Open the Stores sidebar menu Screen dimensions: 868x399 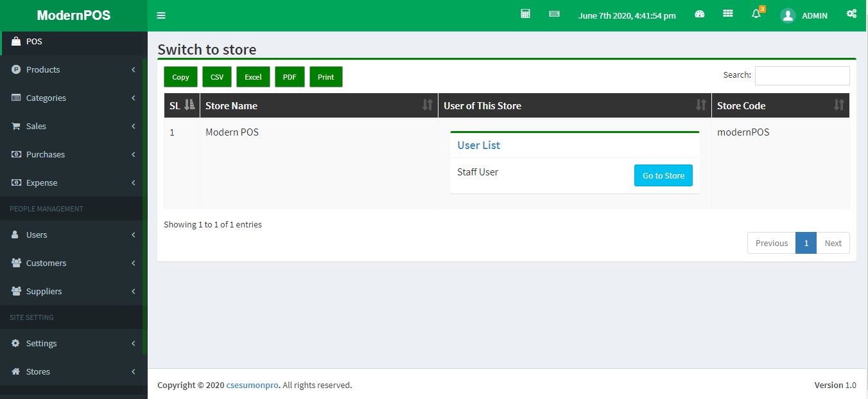74,371
